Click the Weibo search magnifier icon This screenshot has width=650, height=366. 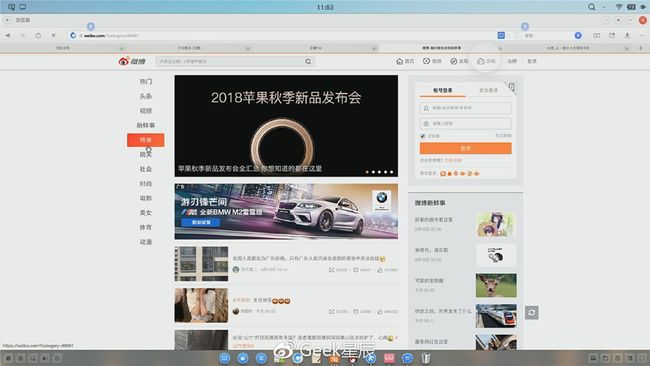308,61
